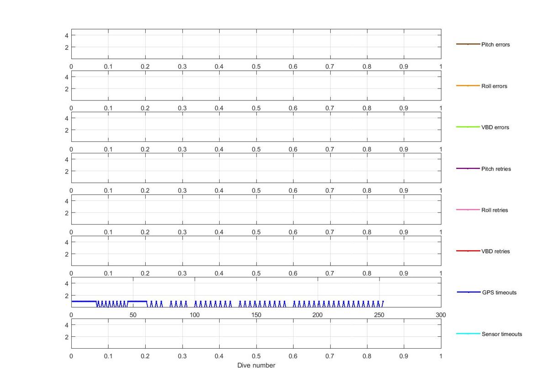
Task: Click the "GPS timeouts" legend label
Action: pyautogui.click(x=499, y=293)
